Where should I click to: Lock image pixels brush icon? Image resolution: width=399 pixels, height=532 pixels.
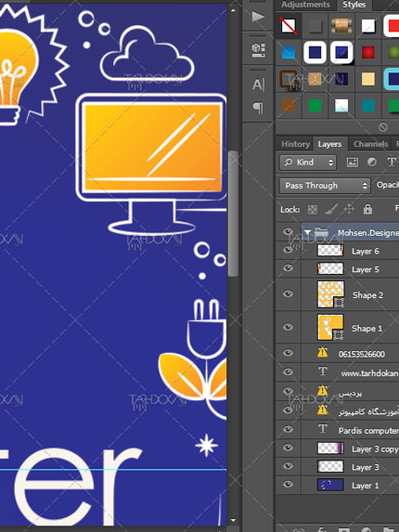click(331, 210)
